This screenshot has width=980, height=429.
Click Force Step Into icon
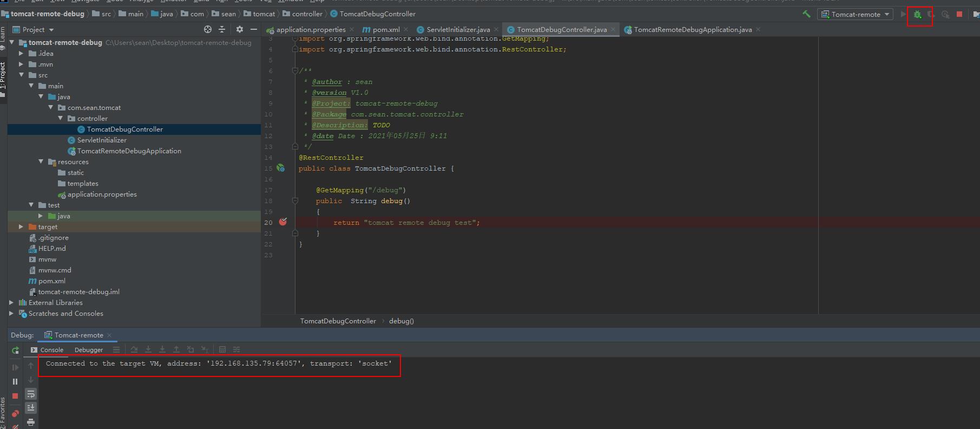(x=162, y=349)
